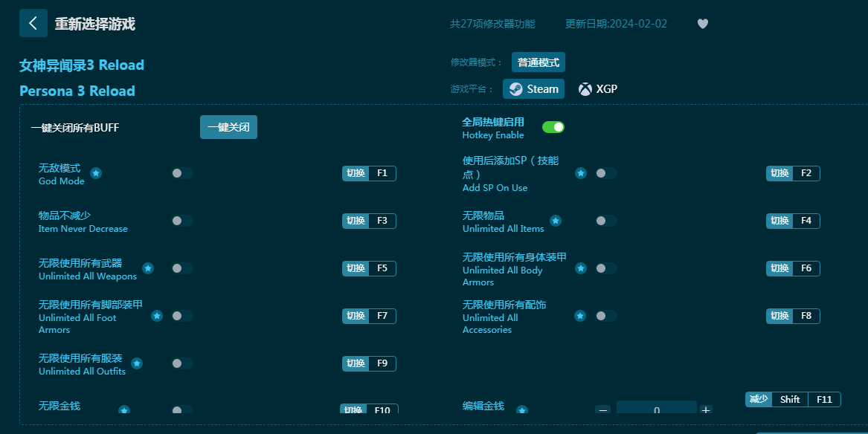Click the 重新选择游戏 heading text
Viewport: 868px width, 434px height.
pyautogui.click(x=94, y=24)
